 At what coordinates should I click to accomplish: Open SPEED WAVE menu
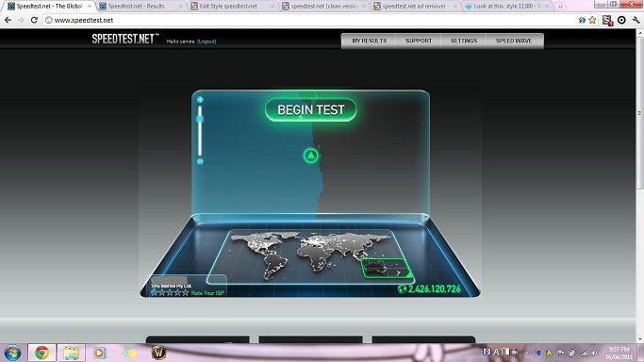coord(514,41)
